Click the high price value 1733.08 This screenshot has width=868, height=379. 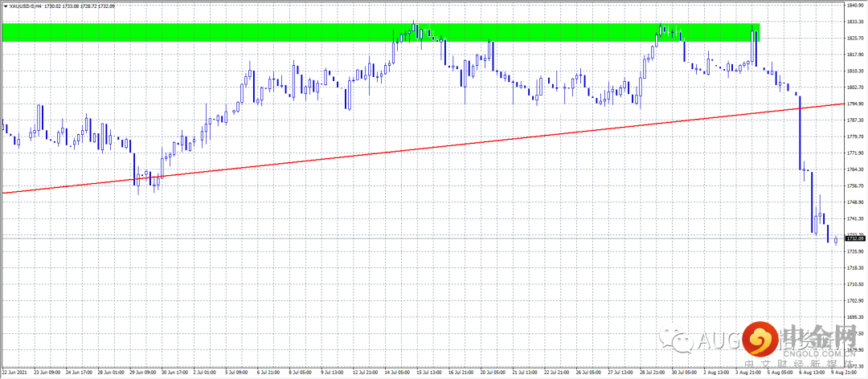70,5
